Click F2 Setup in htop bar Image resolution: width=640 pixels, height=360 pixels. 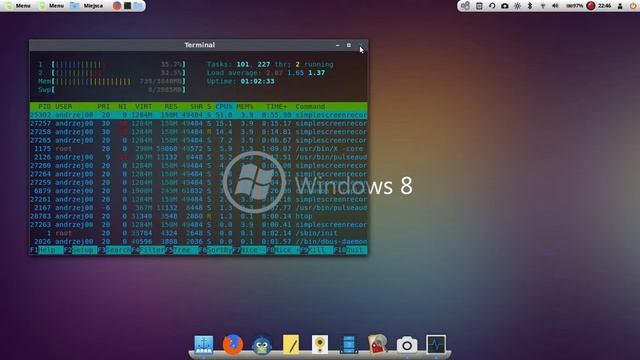click(80, 250)
